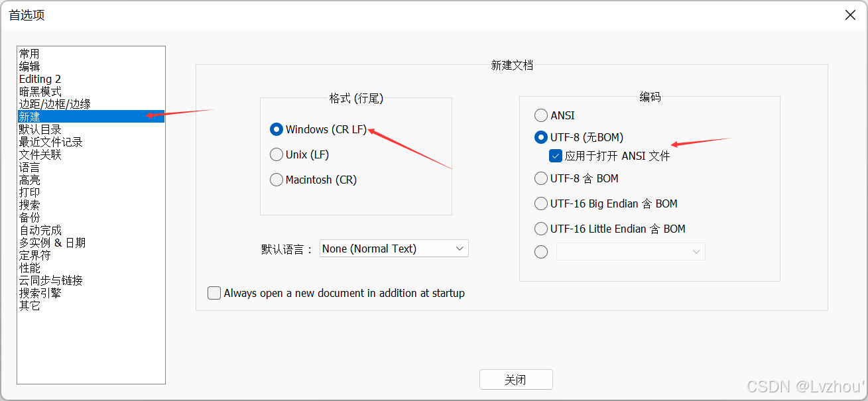Open 性能 settings
Image resolution: width=868 pixels, height=401 pixels.
point(91,268)
